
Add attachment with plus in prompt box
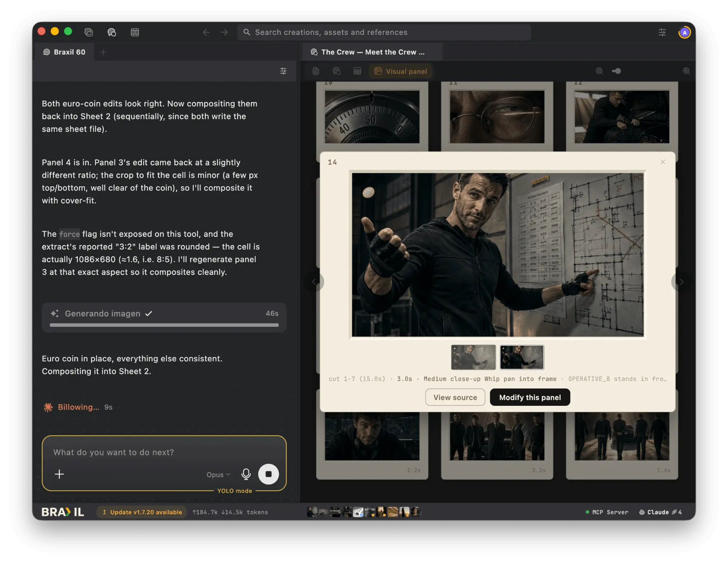coord(59,474)
